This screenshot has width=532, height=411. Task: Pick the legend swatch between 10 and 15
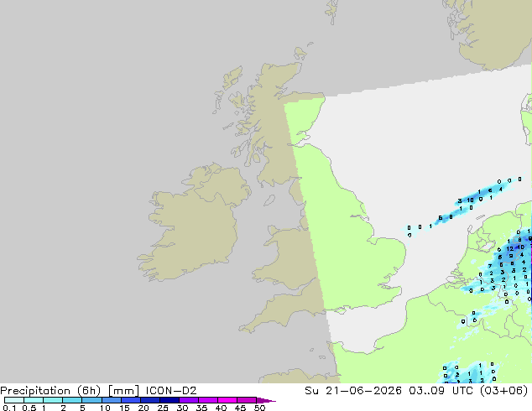(x=112, y=400)
